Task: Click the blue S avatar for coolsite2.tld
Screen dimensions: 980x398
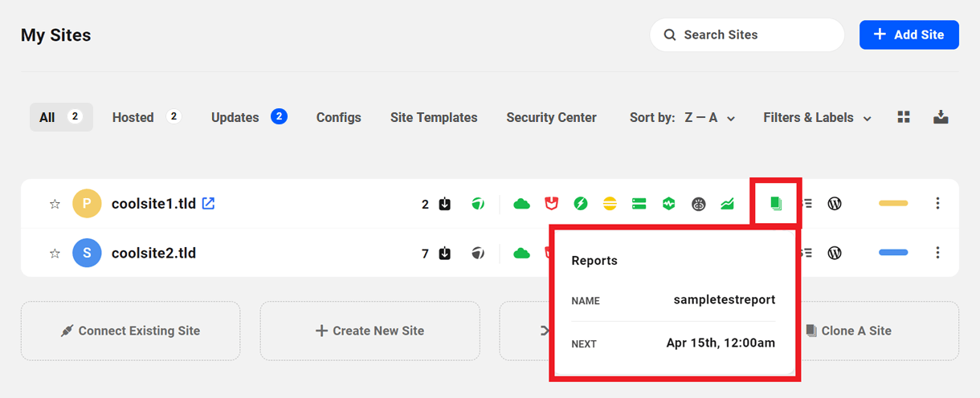Action: click(87, 254)
